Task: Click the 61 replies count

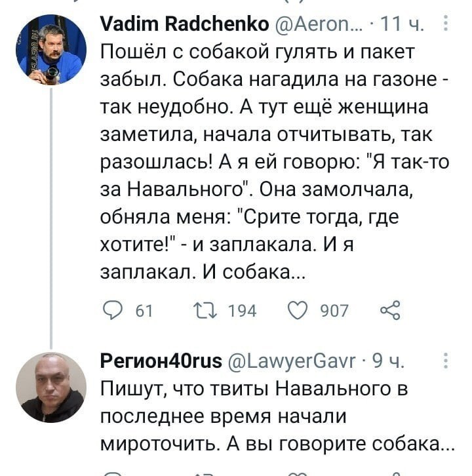Action: point(144,311)
